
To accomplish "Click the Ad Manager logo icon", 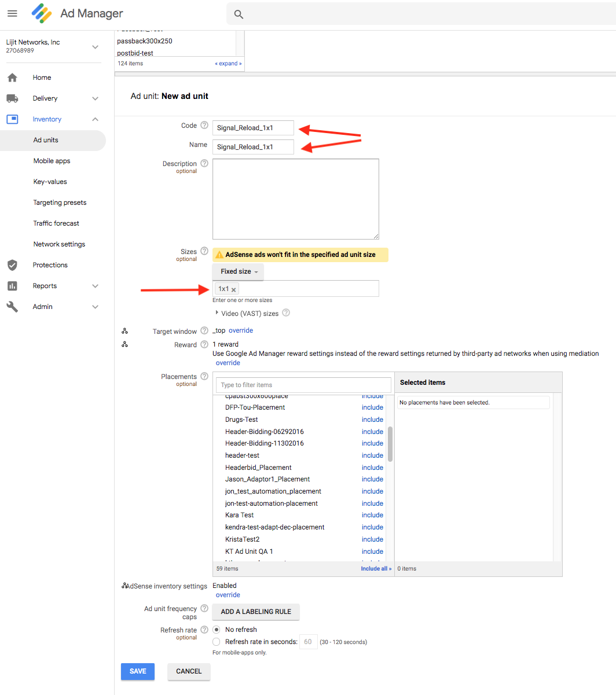I will tap(41, 13).
